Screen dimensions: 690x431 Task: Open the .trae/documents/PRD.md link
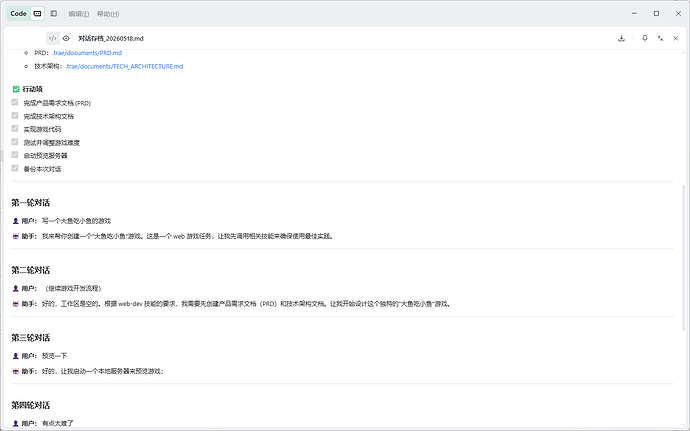[87, 53]
